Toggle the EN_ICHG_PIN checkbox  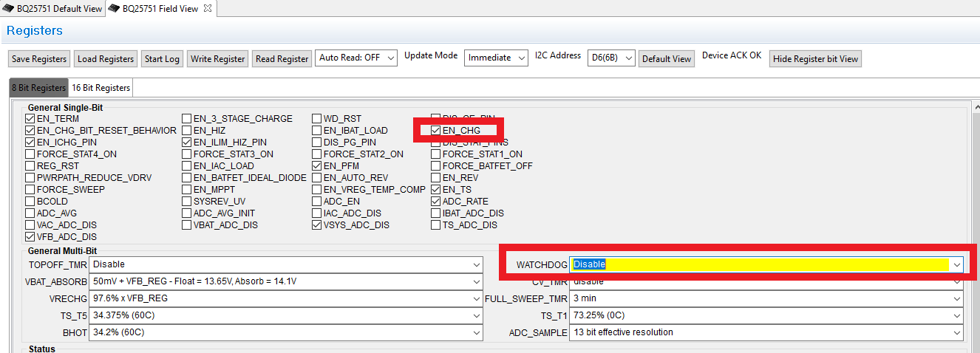tap(30, 143)
